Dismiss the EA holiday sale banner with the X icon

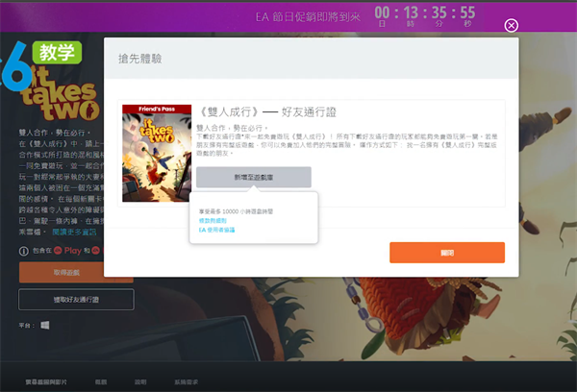click(x=512, y=25)
